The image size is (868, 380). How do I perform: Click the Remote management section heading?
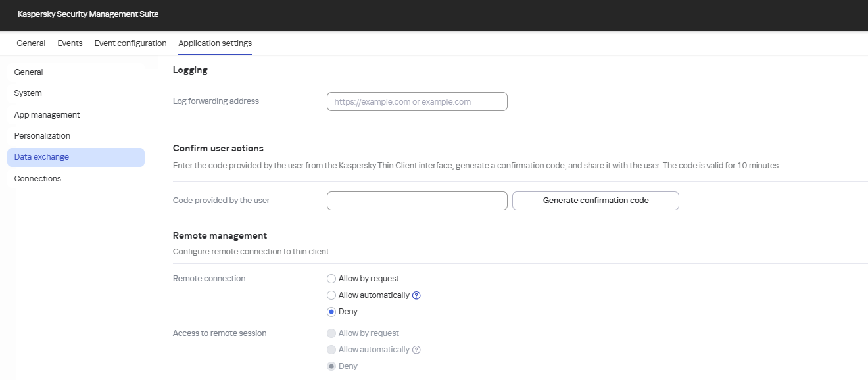(x=220, y=235)
